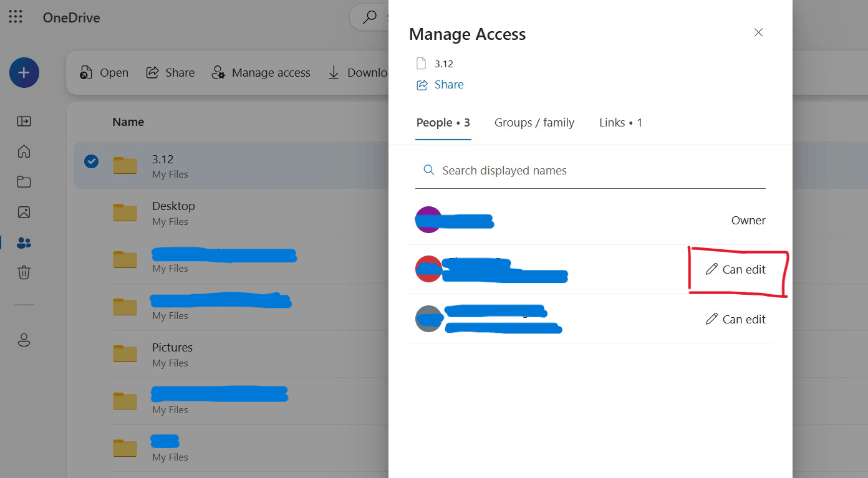Open the Shared people icon in sidebar

pyautogui.click(x=23, y=243)
